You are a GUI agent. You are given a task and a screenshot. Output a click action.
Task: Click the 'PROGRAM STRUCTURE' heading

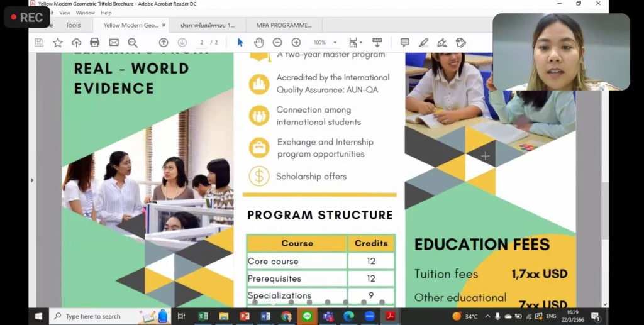[x=320, y=215]
